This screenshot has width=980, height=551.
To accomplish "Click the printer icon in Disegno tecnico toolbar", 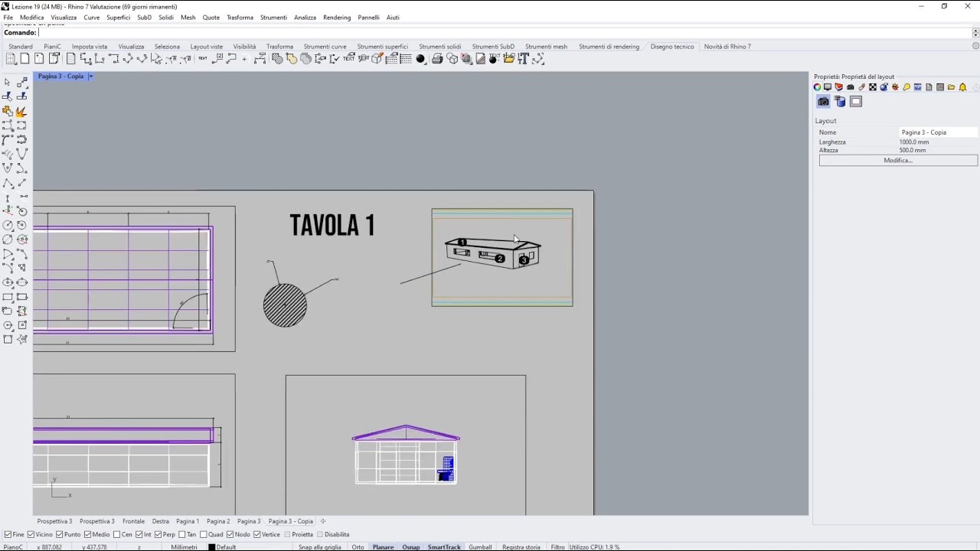I will [437, 59].
